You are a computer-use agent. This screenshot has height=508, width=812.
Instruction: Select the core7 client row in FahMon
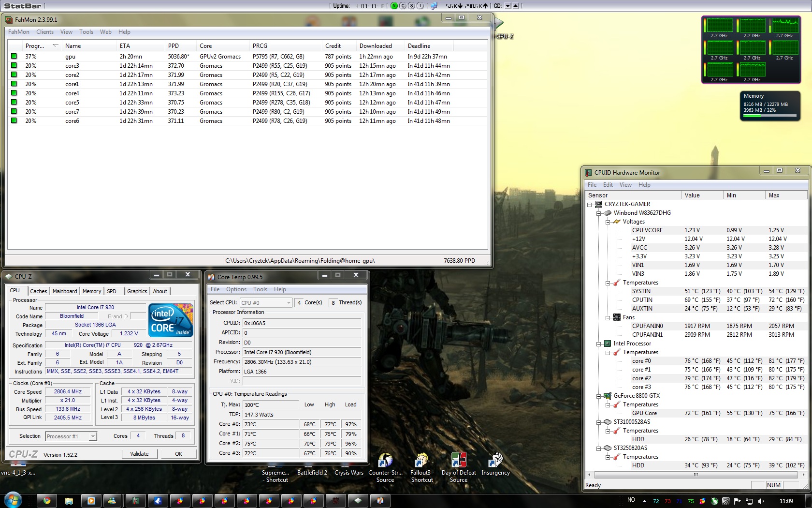point(247,111)
